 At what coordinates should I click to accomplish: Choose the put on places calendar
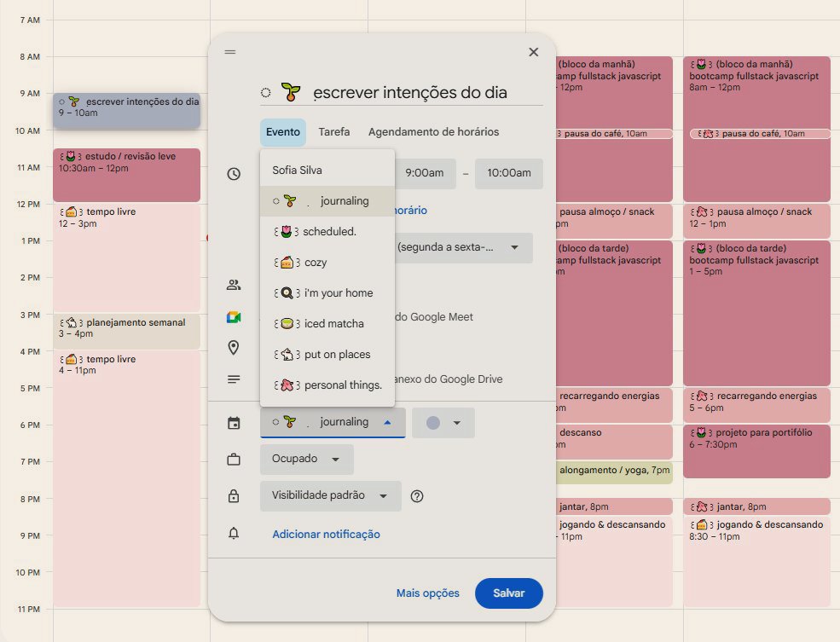pos(327,355)
